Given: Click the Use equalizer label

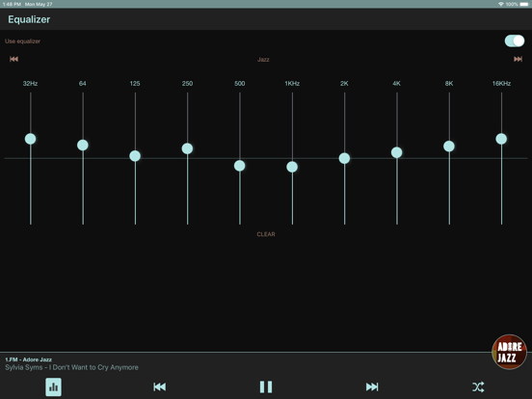Looking at the screenshot, I should click(x=22, y=41).
